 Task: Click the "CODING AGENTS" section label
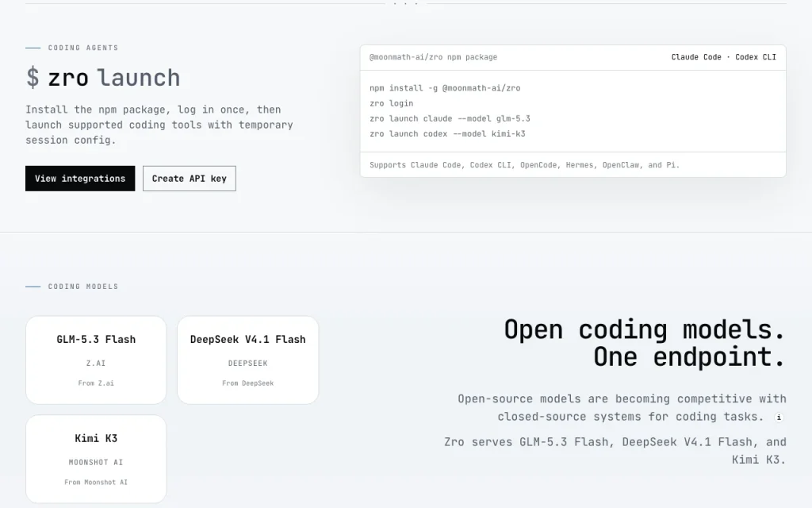tap(82, 48)
